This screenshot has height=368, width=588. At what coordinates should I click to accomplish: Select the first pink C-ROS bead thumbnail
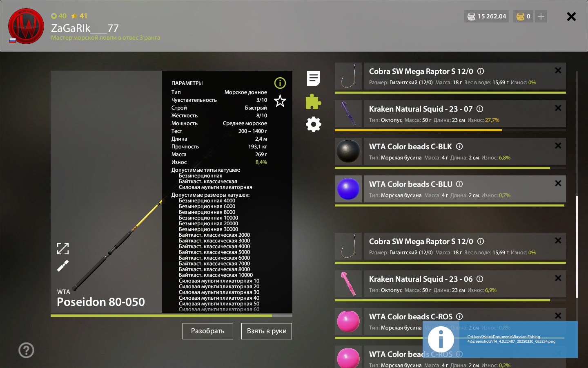[348, 321]
